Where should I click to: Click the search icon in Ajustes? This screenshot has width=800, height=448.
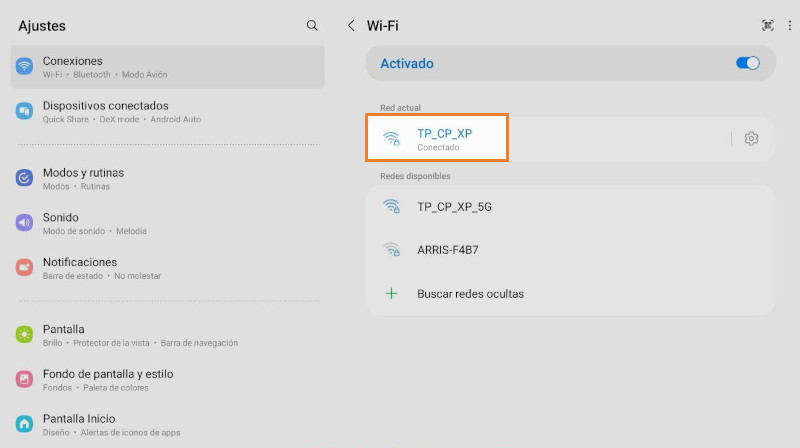[x=312, y=26]
